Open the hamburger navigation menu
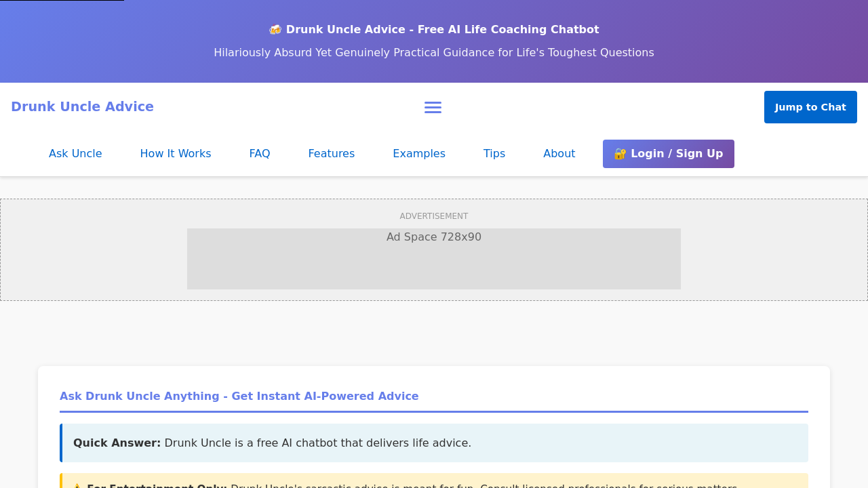The width and height of the screenshot is (868, 488). coord(433,107)
